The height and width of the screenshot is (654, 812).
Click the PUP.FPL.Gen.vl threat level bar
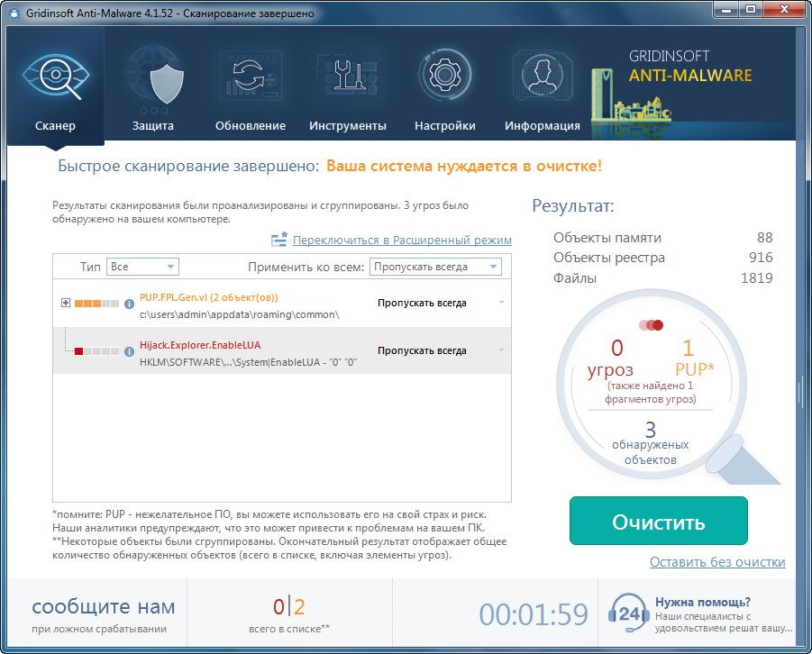click(96, 304)
